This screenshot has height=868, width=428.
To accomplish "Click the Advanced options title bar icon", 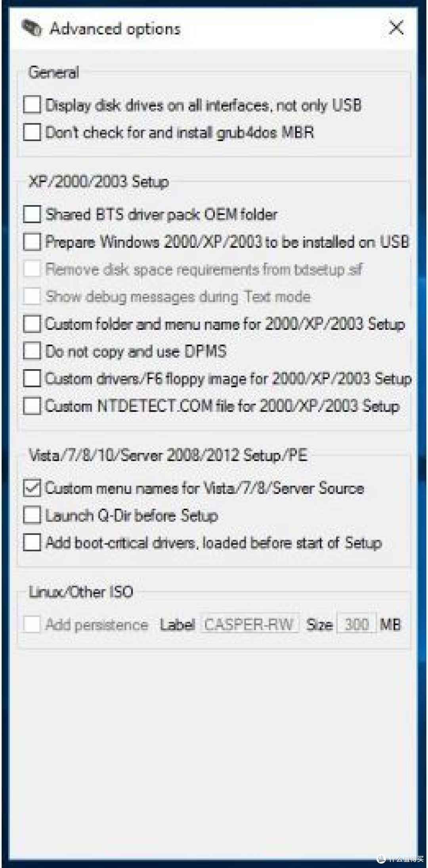I will [32, 29].
